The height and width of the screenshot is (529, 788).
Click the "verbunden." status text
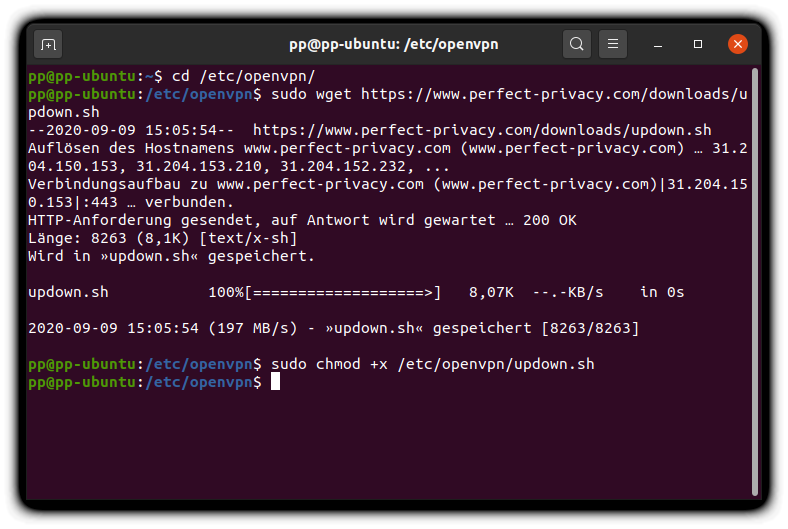(x=189, y=202)
